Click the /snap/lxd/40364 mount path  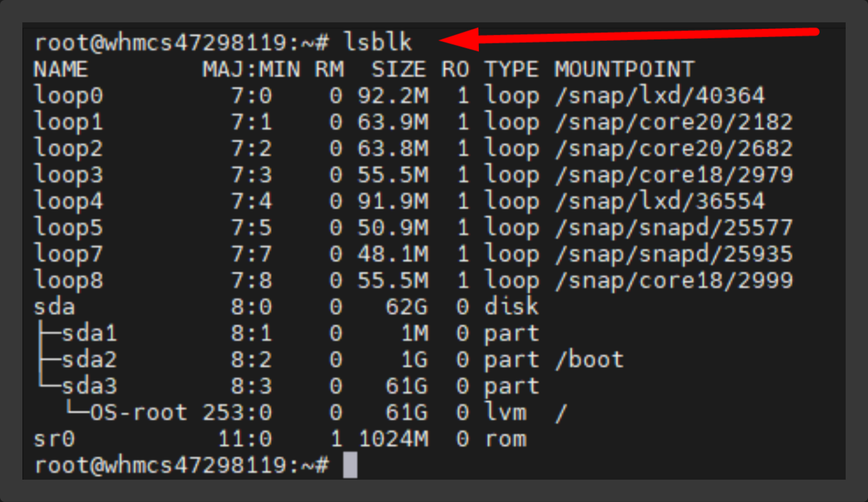click(660, 96)
